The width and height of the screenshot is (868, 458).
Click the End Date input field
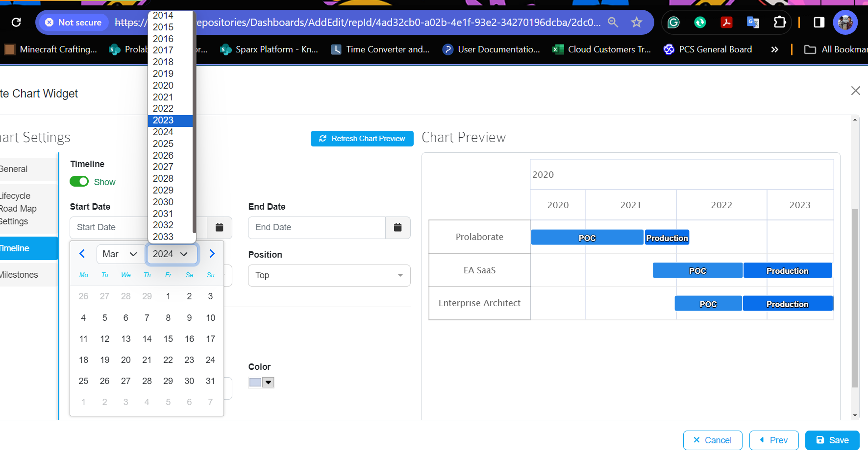click(317, 227)
